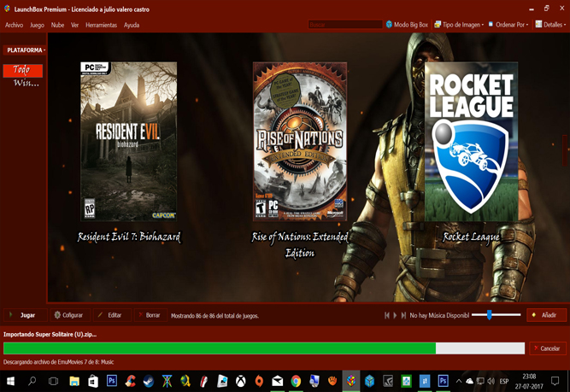Skip to previous music track
The width and height of the screenshot is (570, 392).
pos(387,315)
